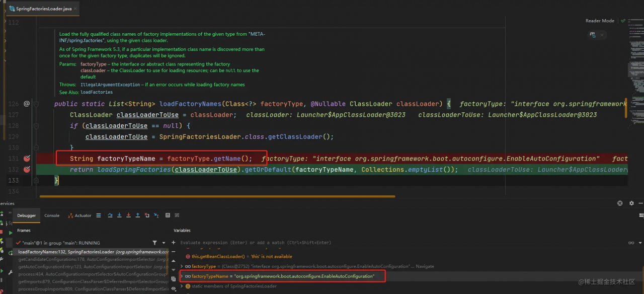Toggle the eye icon in Variables sidebar

(x=173, y=288)
